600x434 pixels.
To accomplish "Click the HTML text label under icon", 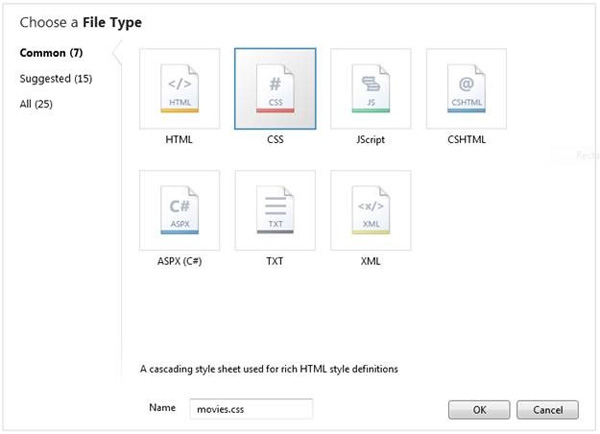I will 179,140.
